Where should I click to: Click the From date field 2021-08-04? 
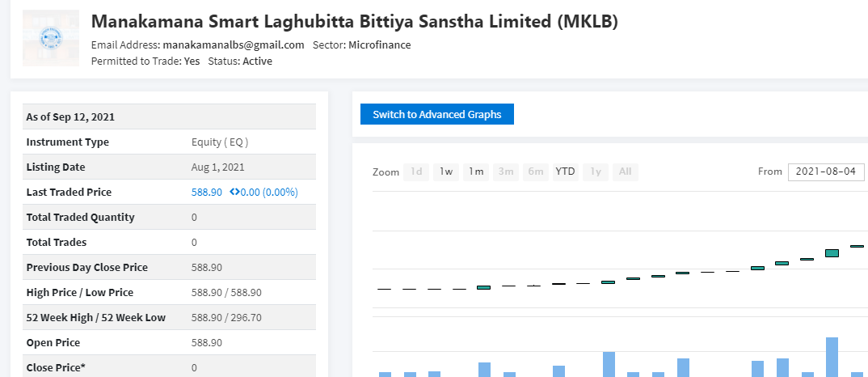coord(826,172)
